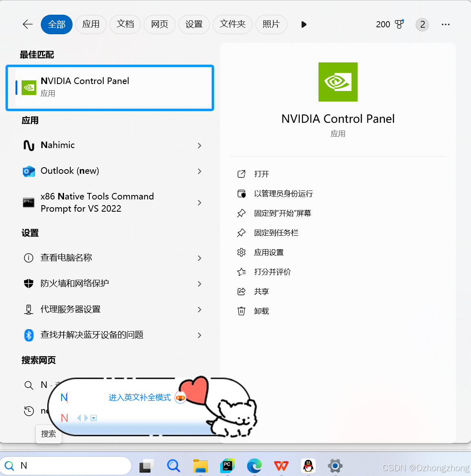Viewport: 471px width, 476px height.
Task: Click the large NVIDIA logo in details pane
Action: tap(338, 82)
